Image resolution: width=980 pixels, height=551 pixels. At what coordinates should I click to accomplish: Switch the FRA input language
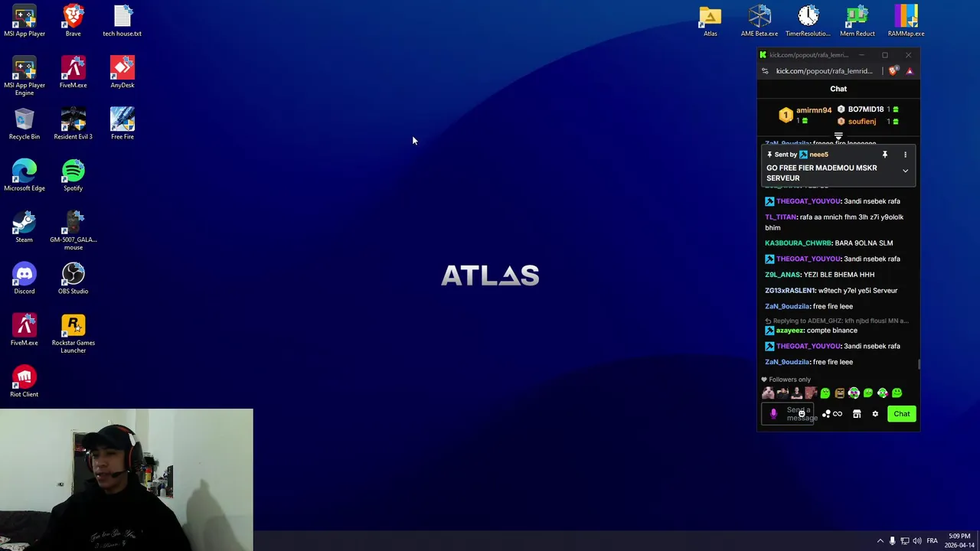932,541
